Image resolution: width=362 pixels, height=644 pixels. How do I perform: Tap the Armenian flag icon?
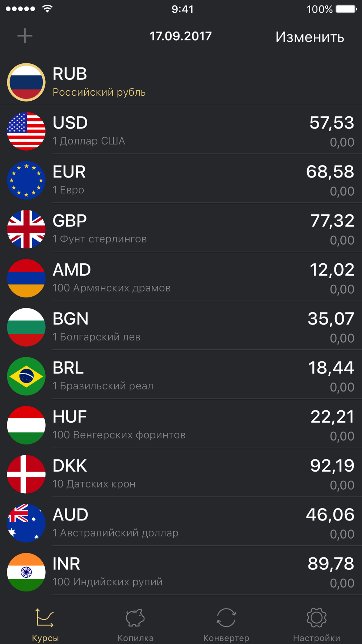coord(26,278)
